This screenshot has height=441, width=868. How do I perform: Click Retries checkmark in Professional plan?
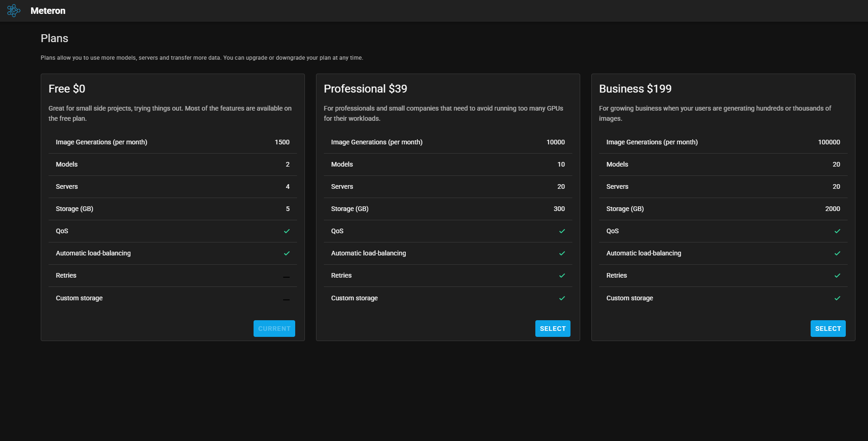562,276
